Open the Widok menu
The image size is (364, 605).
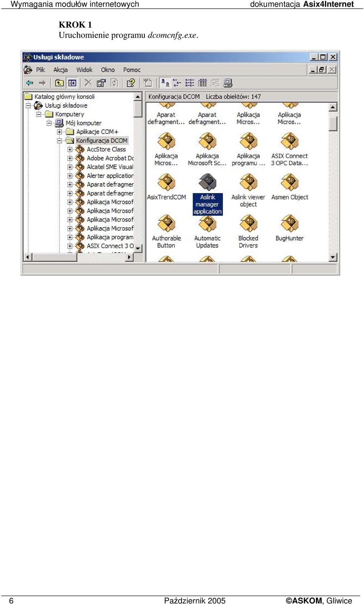tap(84, 70)
